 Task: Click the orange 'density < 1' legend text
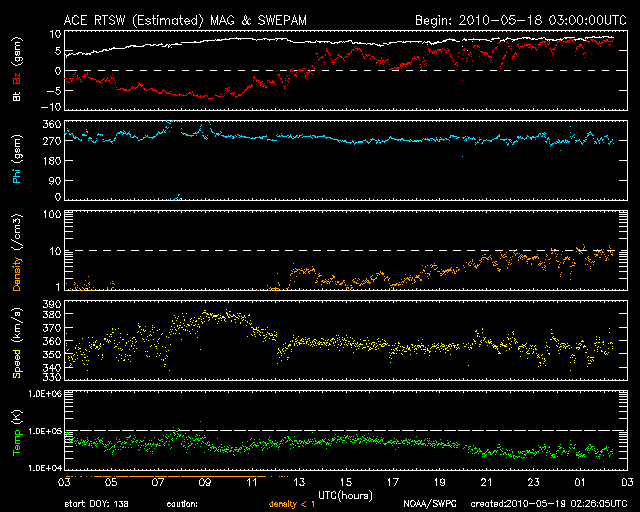pos(292,504)
